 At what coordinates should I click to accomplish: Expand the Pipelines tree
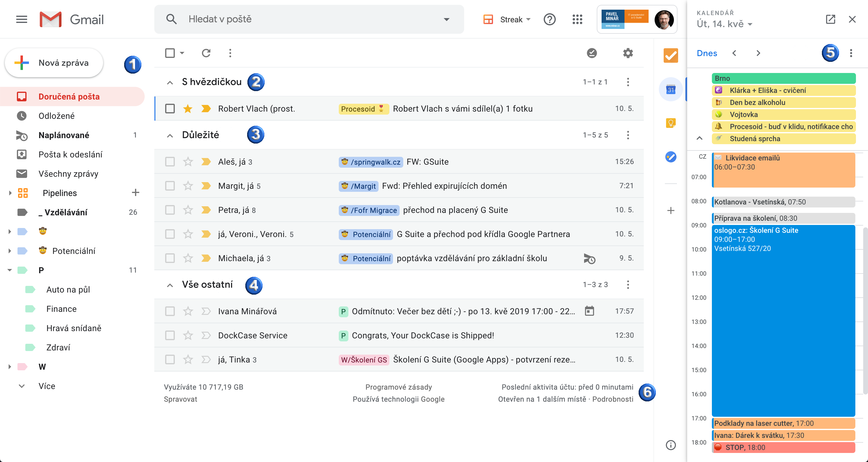click(10, 193)
